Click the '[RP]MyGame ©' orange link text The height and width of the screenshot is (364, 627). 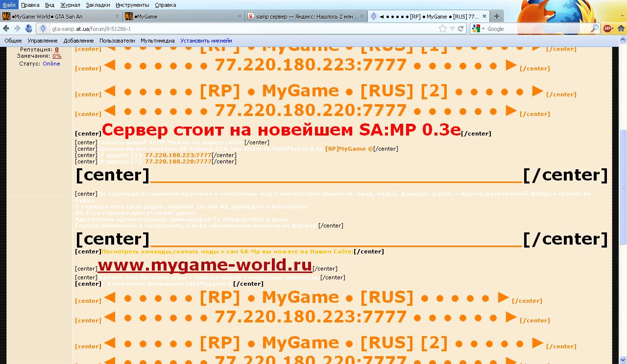pyautogui.click(x=349, y=149)
